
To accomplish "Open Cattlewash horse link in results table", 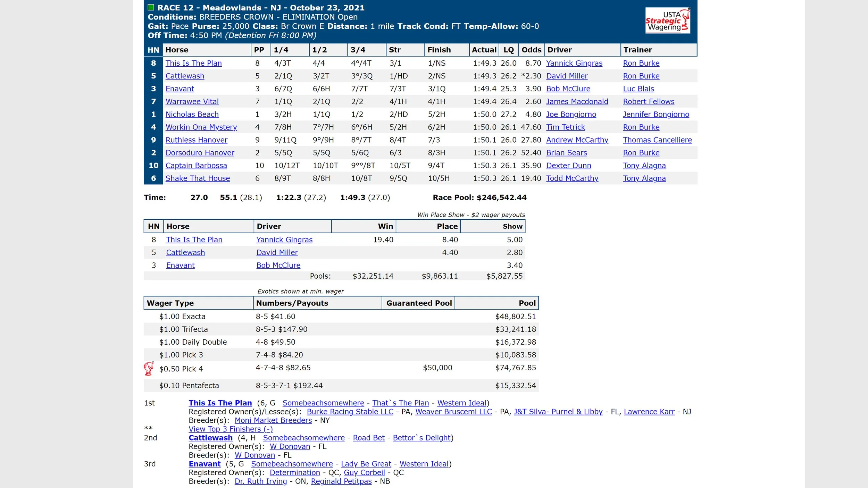I will pos(185,76).
